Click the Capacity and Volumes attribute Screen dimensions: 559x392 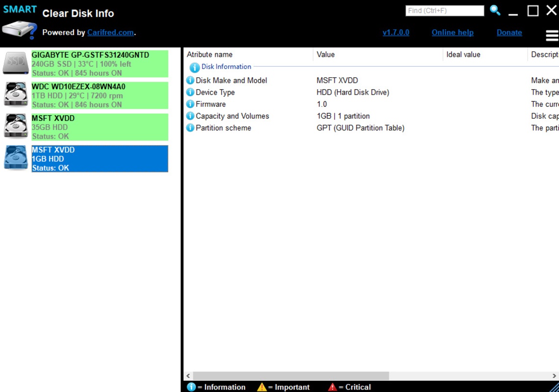pos(232,116)
